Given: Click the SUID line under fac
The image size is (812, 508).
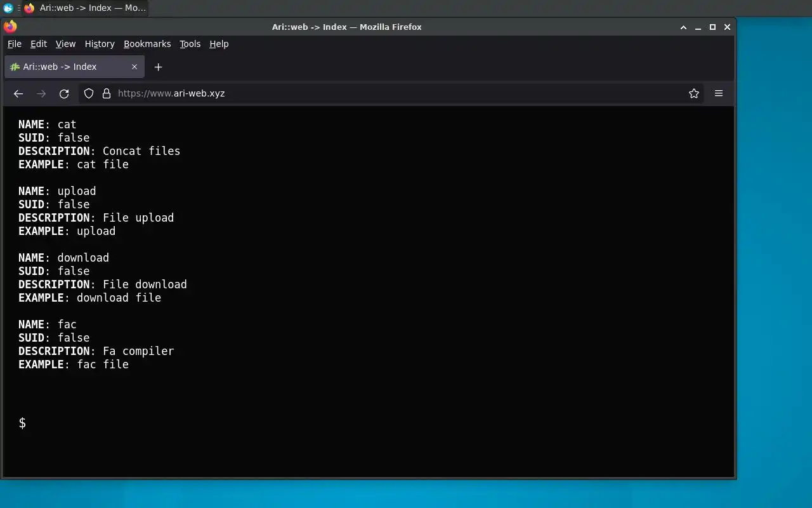Looking at the screenshot, I should (x=54, y=338).
